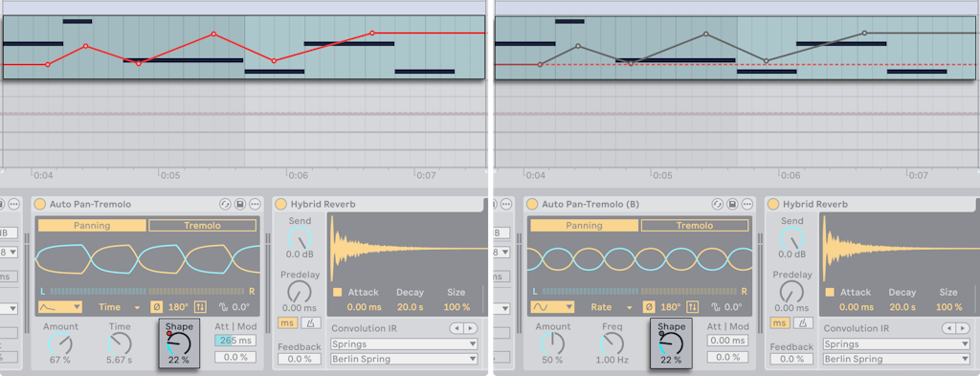Click the Mod 0.0 % field in Auto Pan-Tremolo
The height and width of the screenshot is (376, 980).
235,357
